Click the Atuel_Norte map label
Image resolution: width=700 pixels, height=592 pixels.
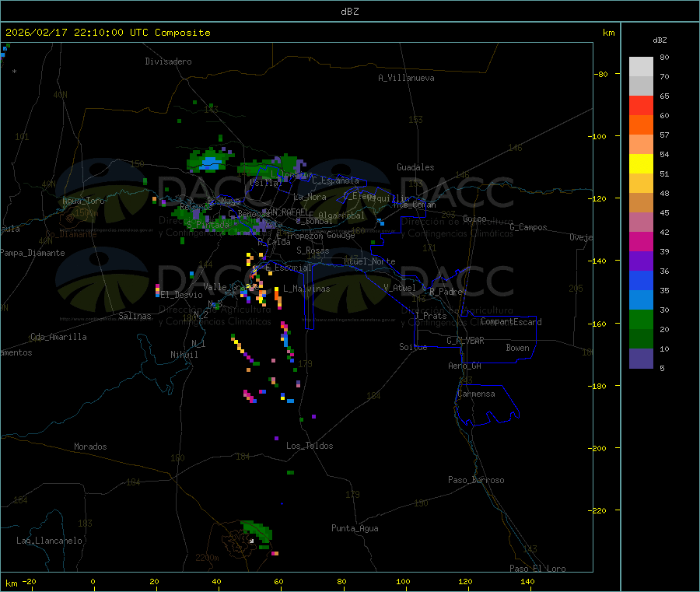click(x=369, y=261)
